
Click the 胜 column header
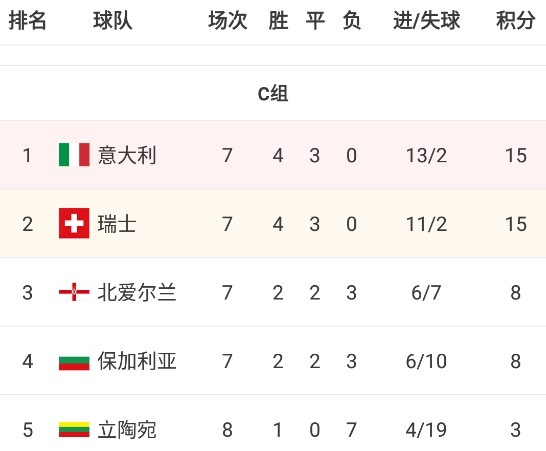[278, 20]
